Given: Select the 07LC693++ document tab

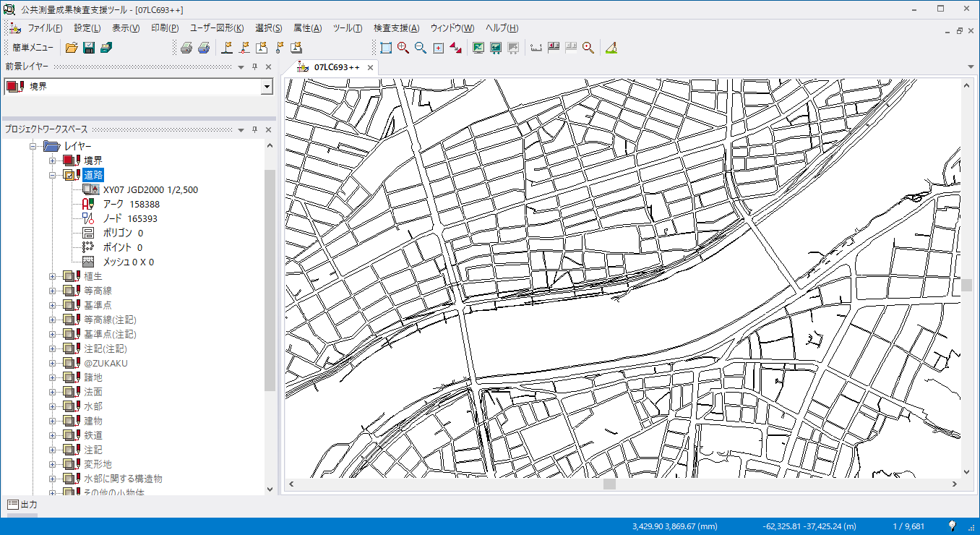Looking at the screenshot, I should 336,67.
